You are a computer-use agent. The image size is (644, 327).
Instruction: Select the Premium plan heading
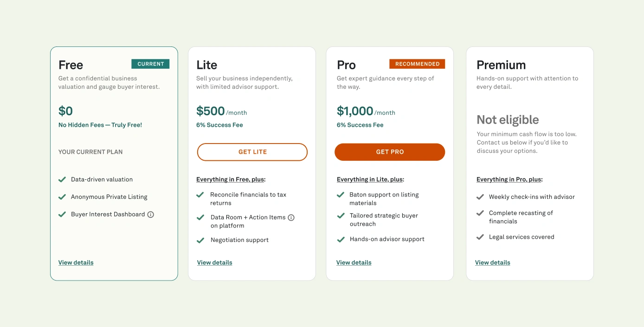click(501, 65)
